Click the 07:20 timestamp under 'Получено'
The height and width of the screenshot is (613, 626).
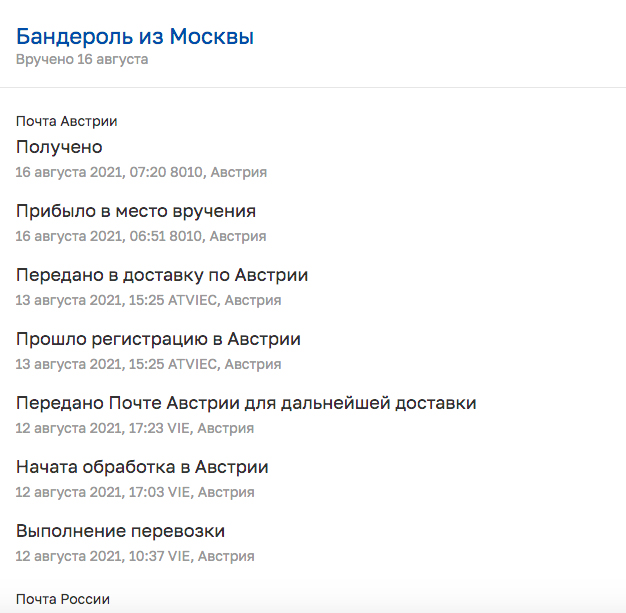pos(141,172)
